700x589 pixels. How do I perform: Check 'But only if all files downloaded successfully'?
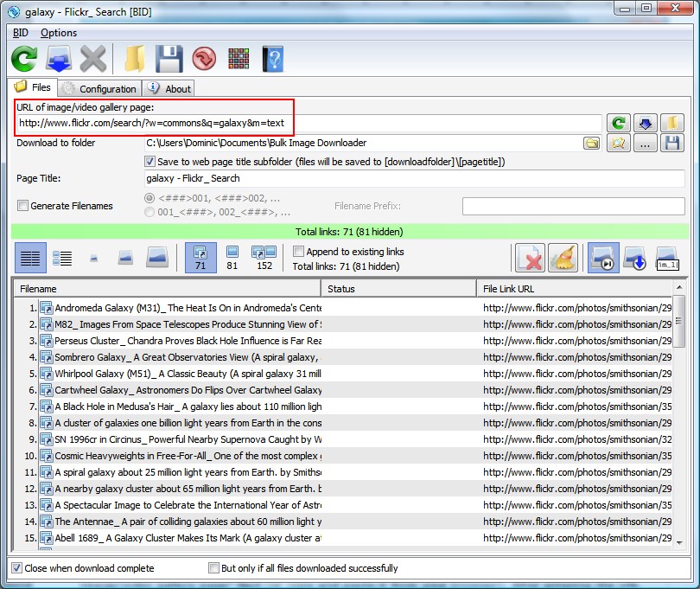[213, 568]
